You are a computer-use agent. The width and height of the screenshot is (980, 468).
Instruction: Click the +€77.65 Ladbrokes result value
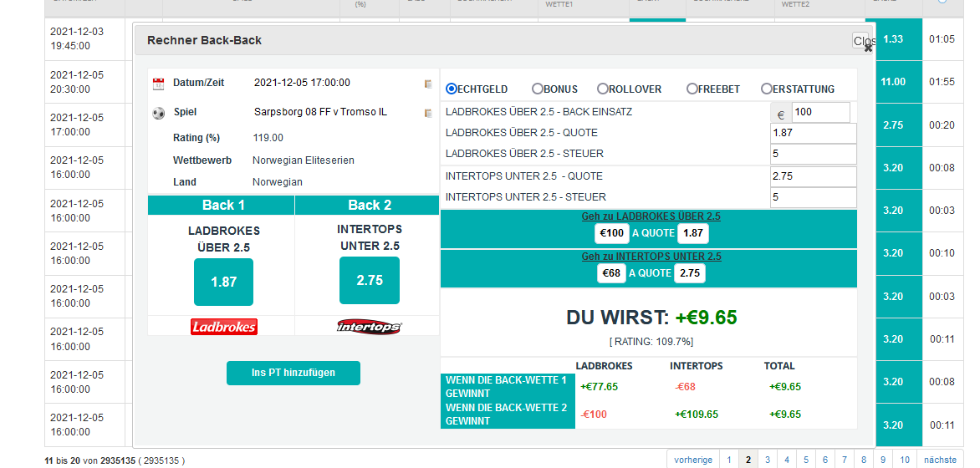[x=599, y=387]
